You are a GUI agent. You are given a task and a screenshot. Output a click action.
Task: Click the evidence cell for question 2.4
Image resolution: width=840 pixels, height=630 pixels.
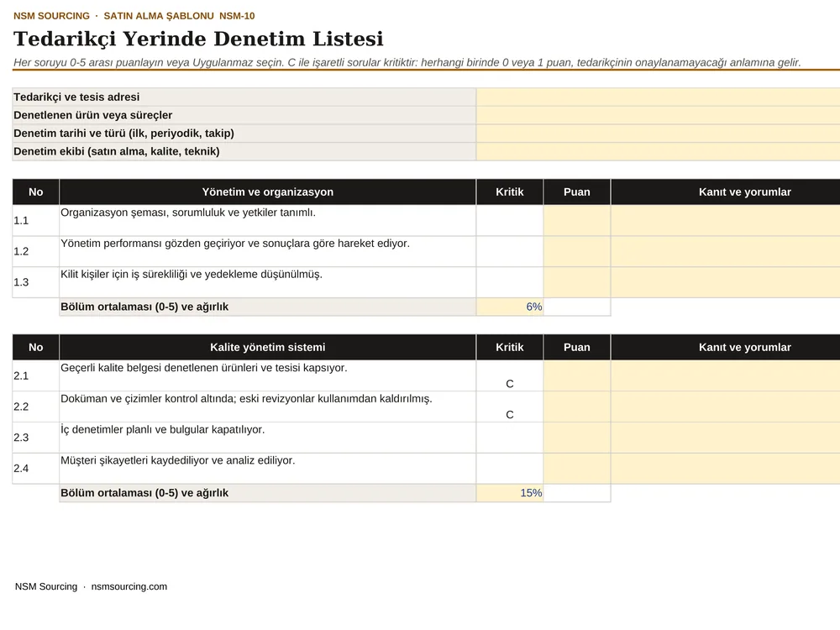tap(726, 469)
